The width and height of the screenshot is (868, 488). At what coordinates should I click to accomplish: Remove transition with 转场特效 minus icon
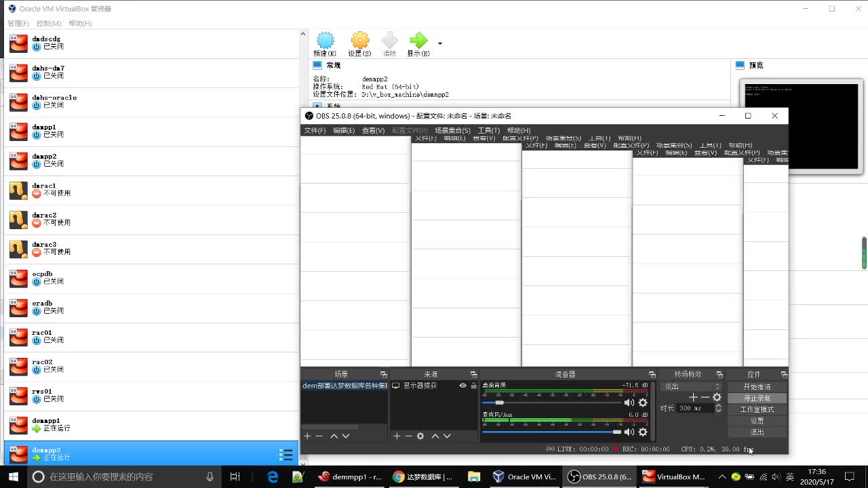tap(705, 397)
